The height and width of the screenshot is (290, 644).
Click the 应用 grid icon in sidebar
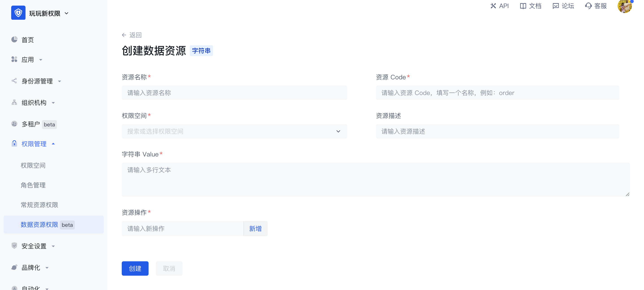click(14, 59)
